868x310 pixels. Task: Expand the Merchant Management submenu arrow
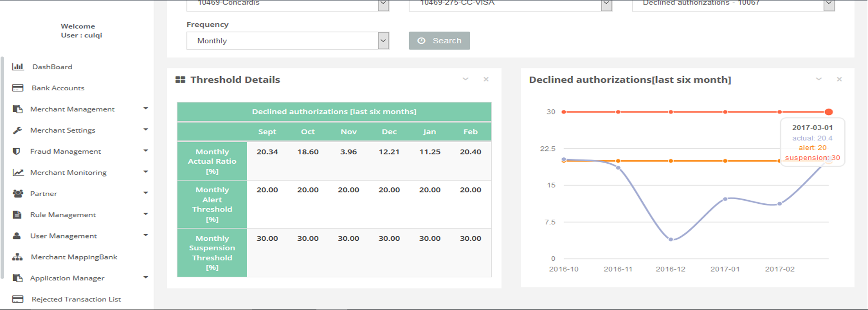[145, 108]
